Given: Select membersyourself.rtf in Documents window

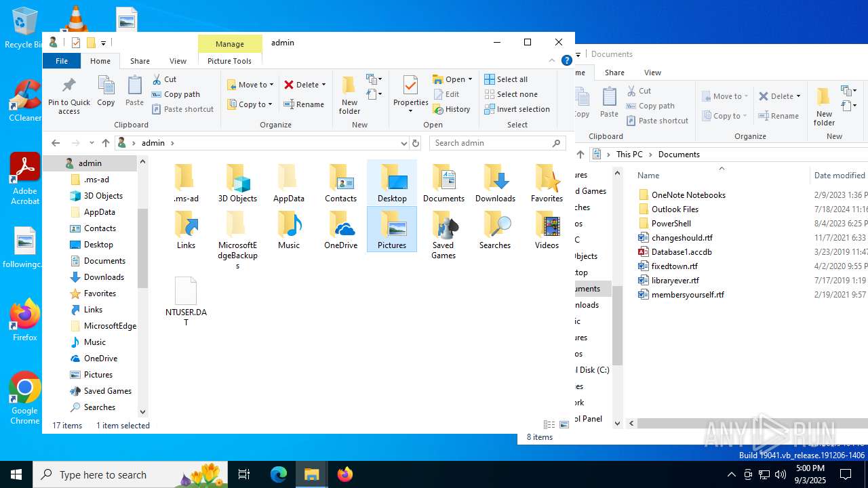Looking at the screenshot, I should (681, 294).
